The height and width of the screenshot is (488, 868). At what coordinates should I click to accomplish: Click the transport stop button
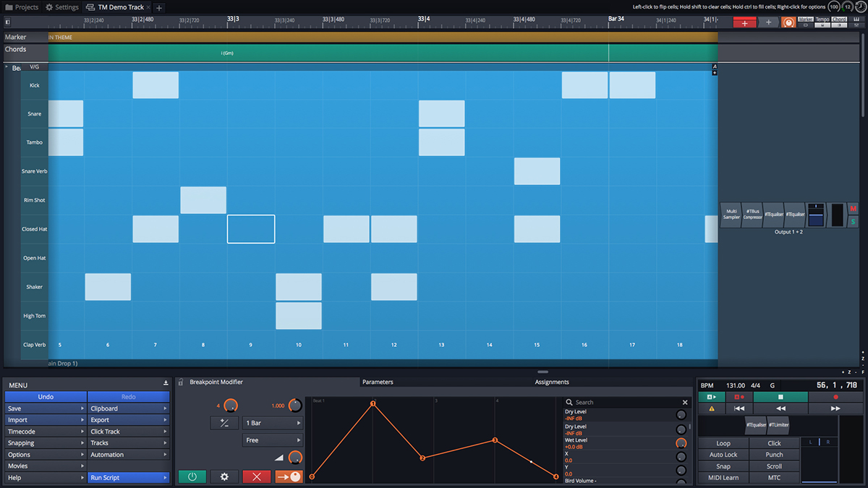tap(780, 397)
